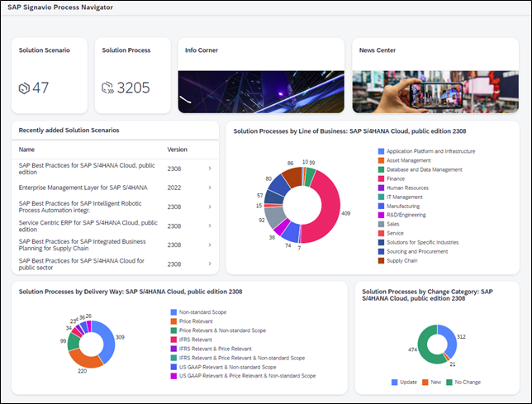Screen dimensions: 532x404
Task: Toggle Human Resources legend swatch
Action: pyautogui.click(x=381, y=188)
